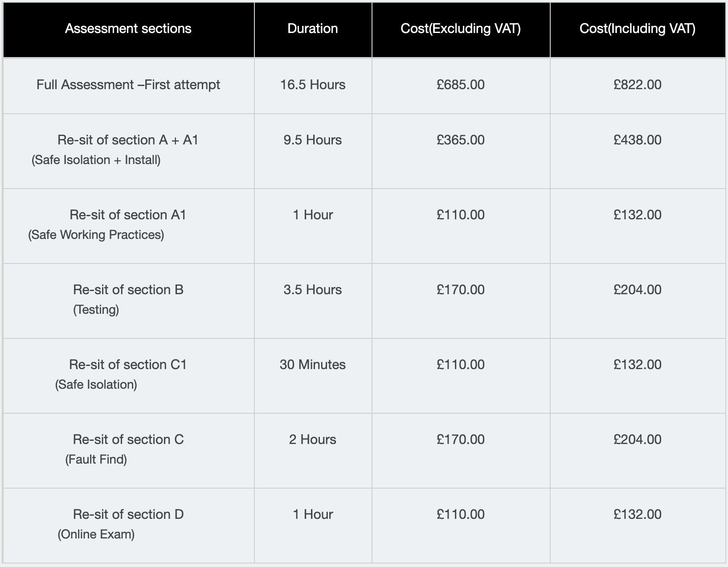
Task: Select the "Cost(Including VAT)" header
Action: [638, 29]
